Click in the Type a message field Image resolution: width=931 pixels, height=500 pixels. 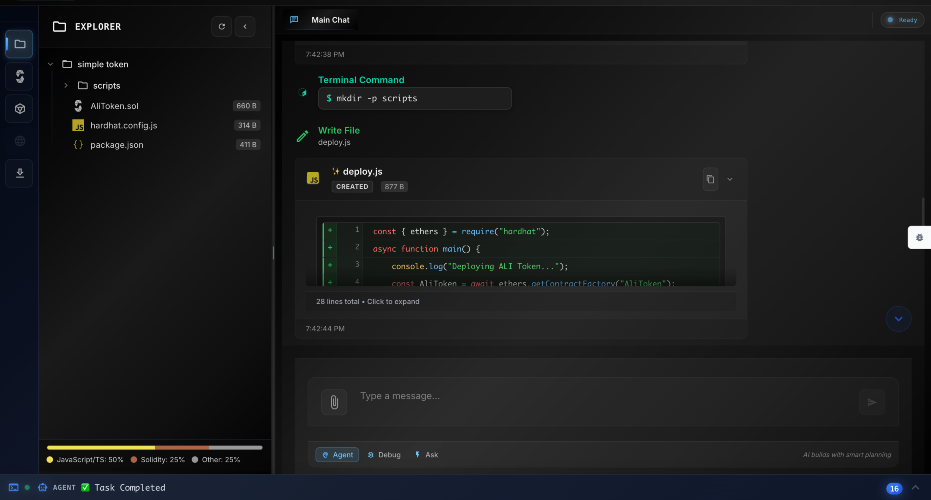(603, 396)
